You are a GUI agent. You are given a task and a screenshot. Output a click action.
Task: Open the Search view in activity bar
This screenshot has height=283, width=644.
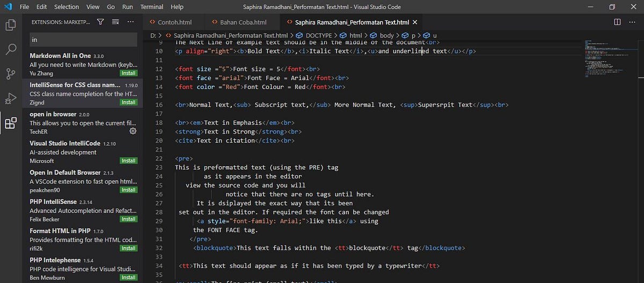10,49
